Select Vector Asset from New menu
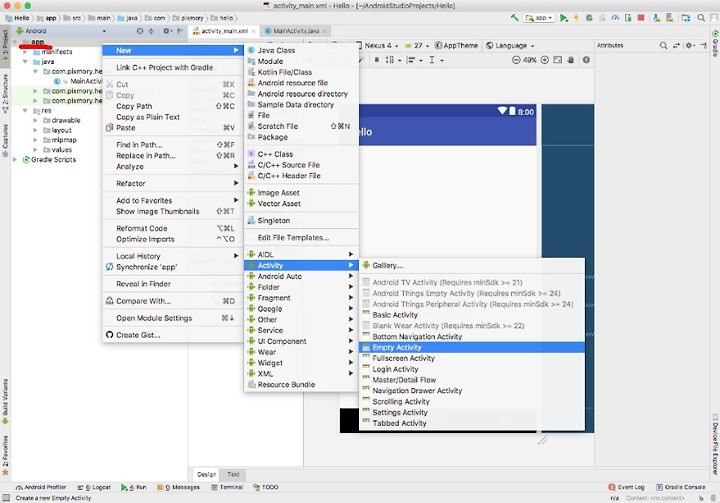The height and width of the screenshot is (503, 720). click(x=301, y=204)
